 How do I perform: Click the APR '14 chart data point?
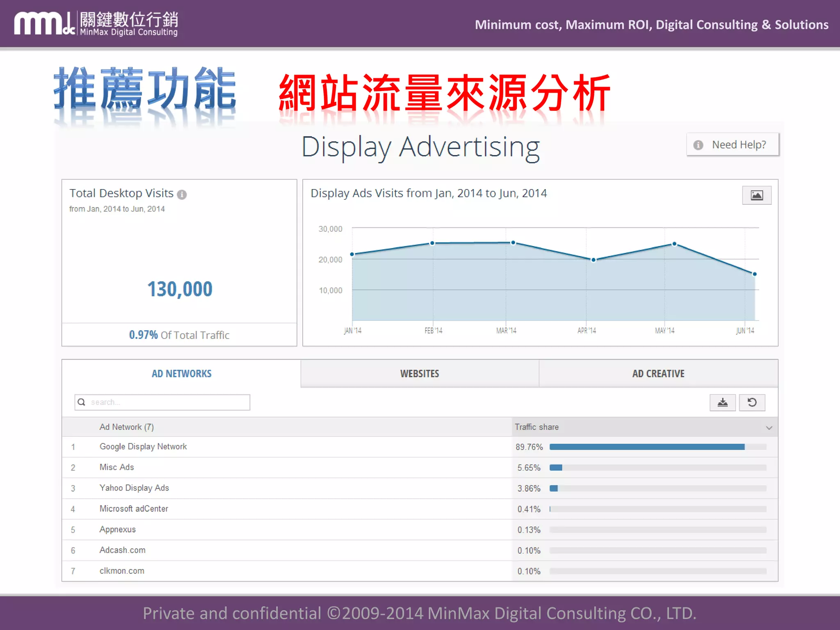[x=593, y=260]
